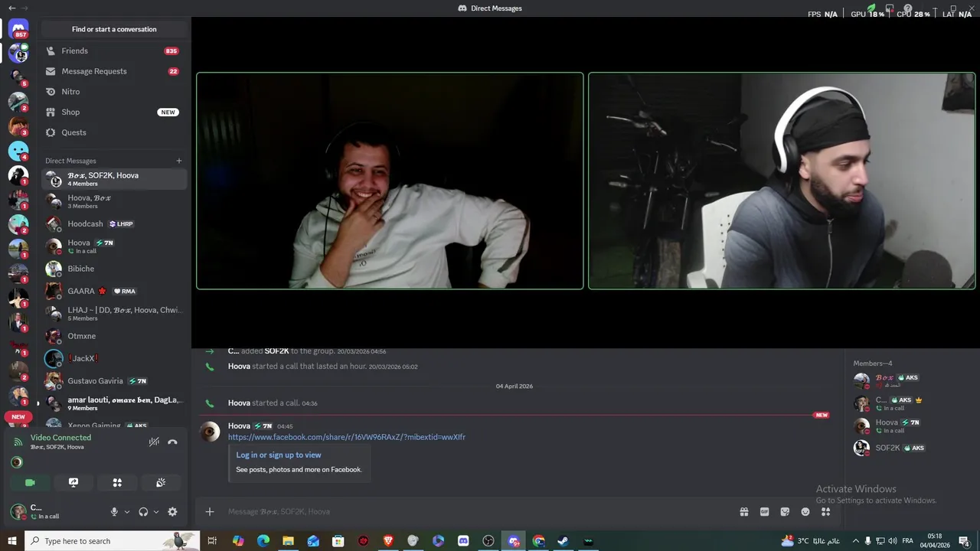Image resolution: width=980 pixels, height=551 pixels.
Task: Turn off the camera in call panel
Action: 30,483
